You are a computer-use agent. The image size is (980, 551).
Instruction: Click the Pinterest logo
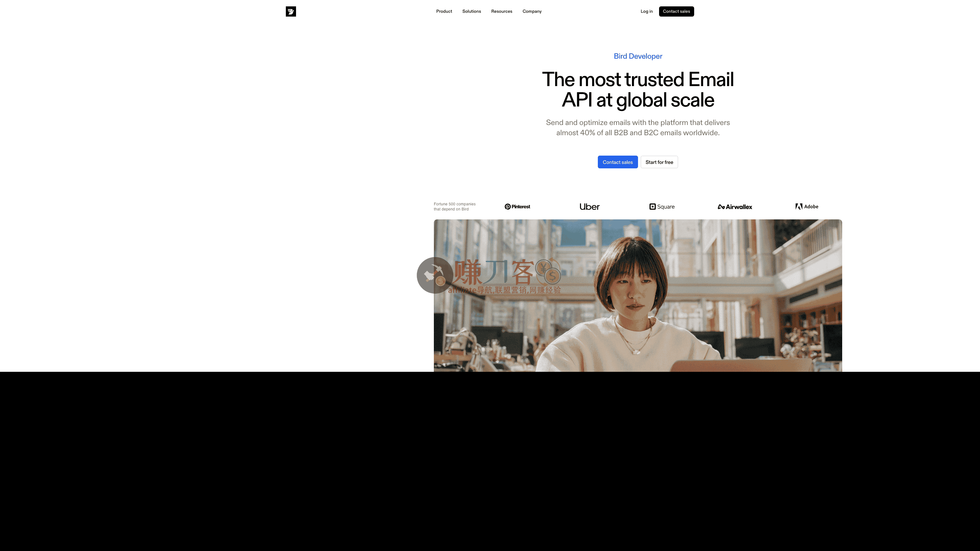click(517, 207)
